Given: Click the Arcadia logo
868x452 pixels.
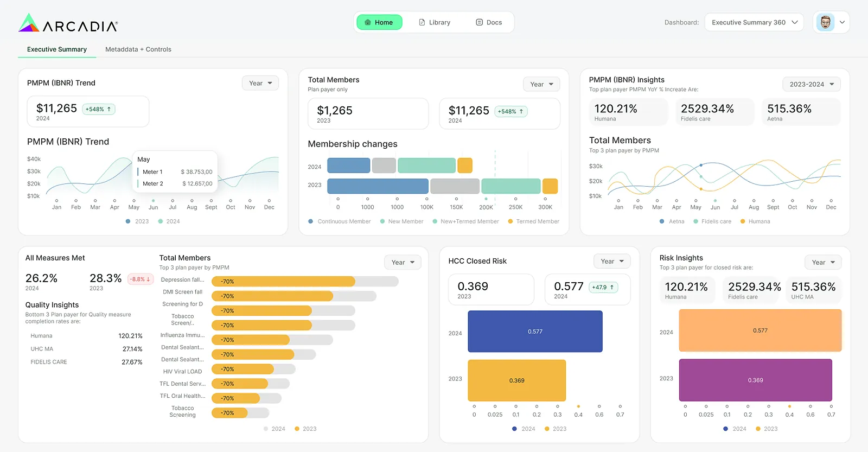Looking at the screenshot, I should 68,23.
